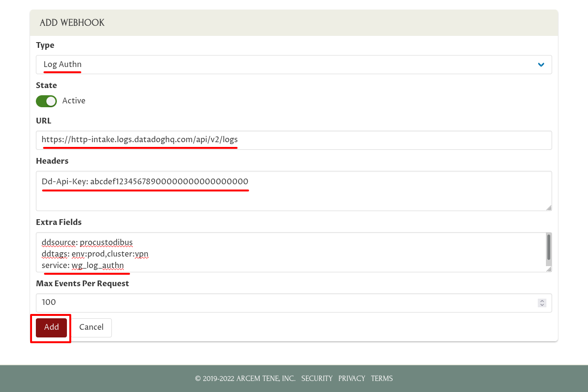The height and width of the screenshot is (392, 588).
Task: Click the 'Max Events Per Request' label
Action: [83, 283]
